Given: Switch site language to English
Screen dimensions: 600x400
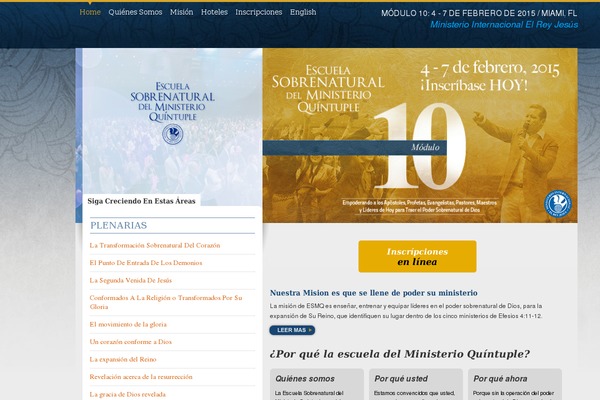Looking at the screenshot, I should tap(303, 12).
